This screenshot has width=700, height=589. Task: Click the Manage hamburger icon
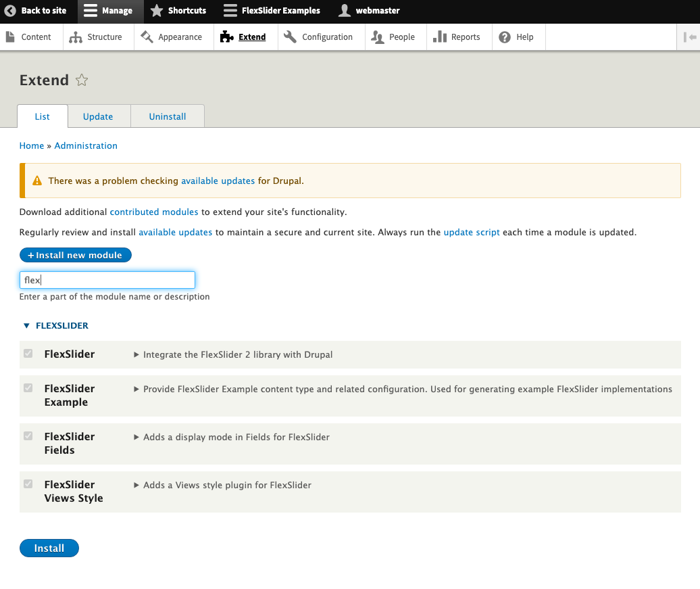pyautogui.click(x=90, y=11)
